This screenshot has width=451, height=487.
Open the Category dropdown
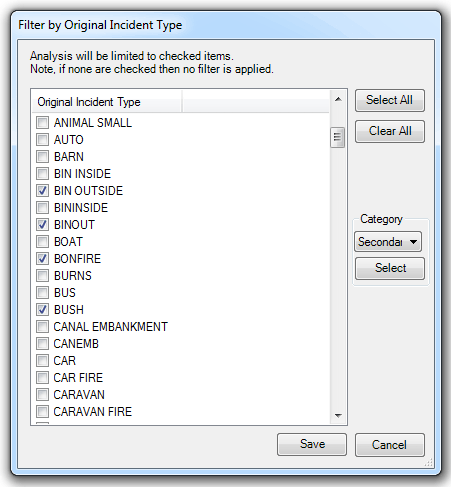click(x=388, y=242)
